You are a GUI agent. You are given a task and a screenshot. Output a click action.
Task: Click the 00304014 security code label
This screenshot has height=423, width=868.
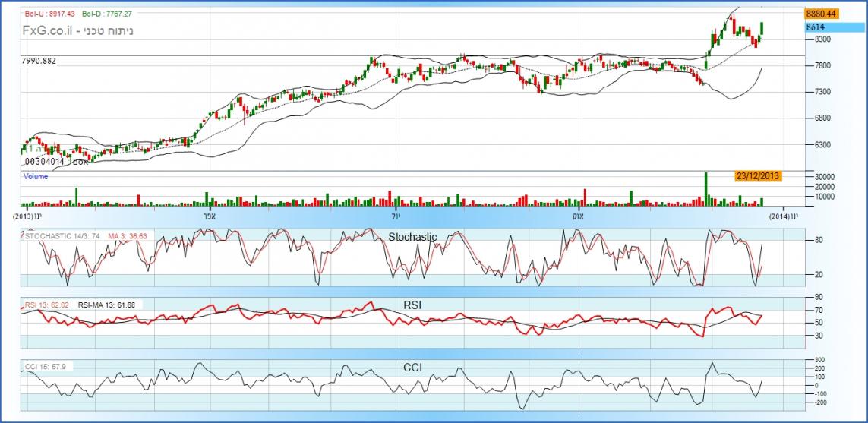tap(45, 162)
